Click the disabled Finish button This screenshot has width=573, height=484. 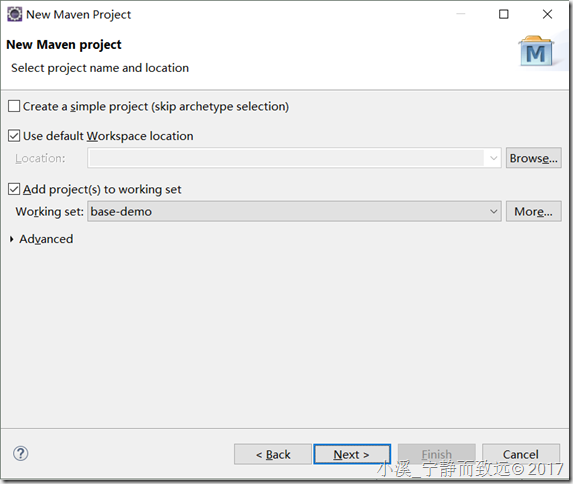tap(437, 454)
